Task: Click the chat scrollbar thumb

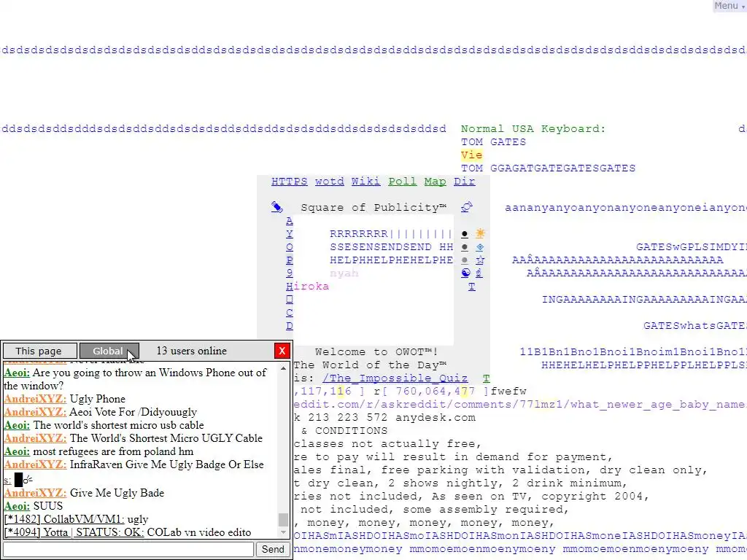Action: click(x=284, y=519)
